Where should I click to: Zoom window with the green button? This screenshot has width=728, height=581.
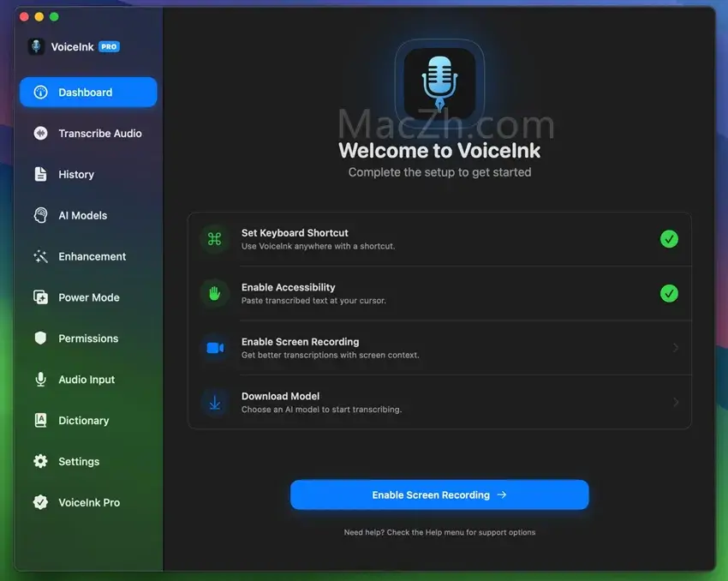point(54,17)
